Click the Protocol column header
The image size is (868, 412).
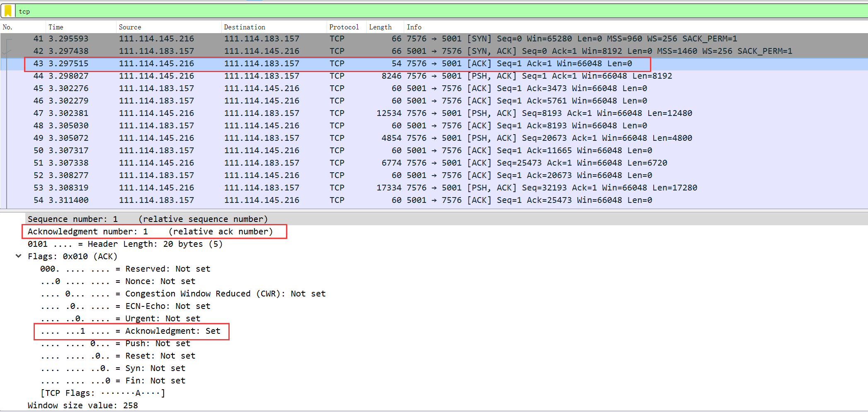(344, 27)
